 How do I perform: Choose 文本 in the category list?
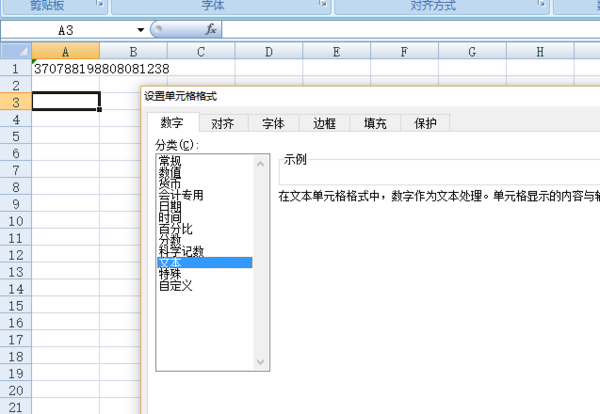(x=205, y=262)
